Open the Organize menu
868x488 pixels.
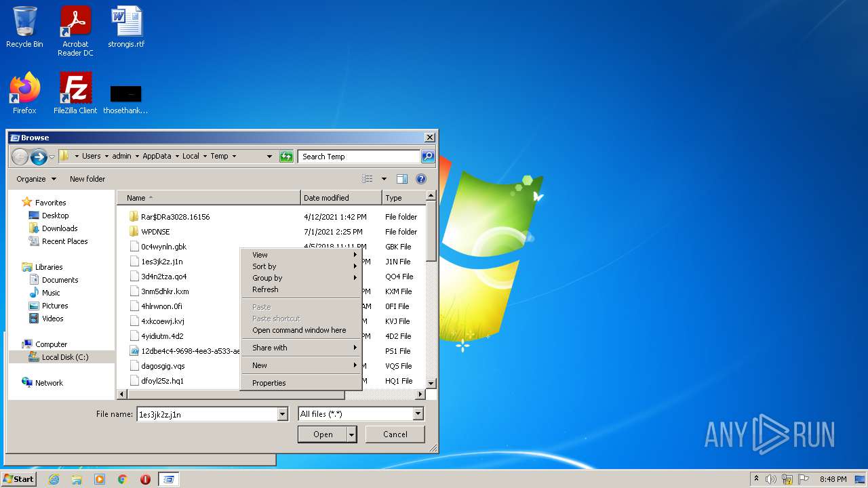(x=37, y=179)
